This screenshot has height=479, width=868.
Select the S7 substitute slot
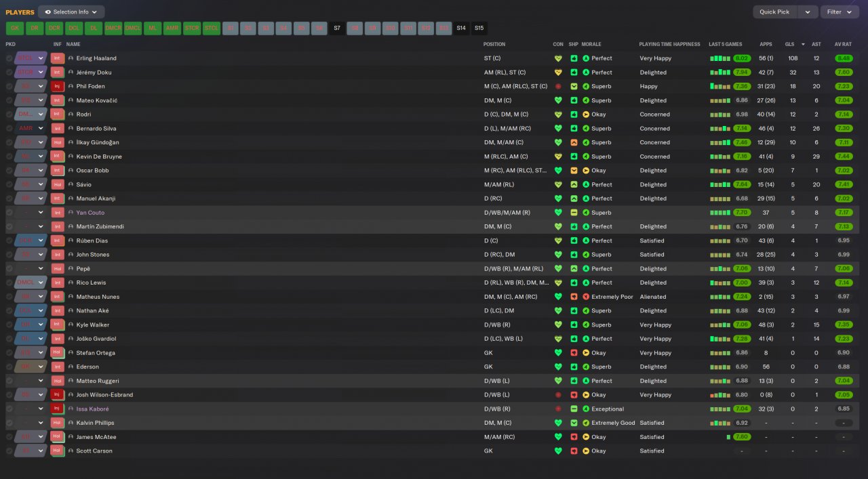click(x=337, y=28)
